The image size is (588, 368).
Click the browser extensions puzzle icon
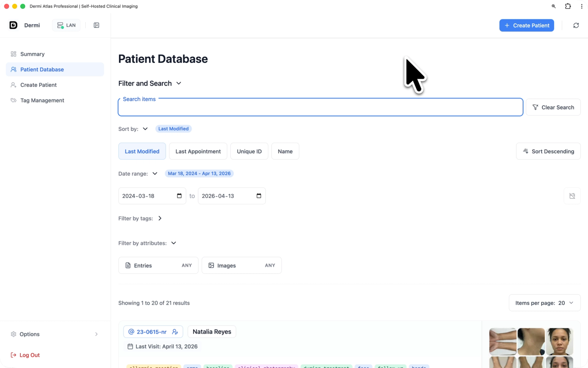568,6
